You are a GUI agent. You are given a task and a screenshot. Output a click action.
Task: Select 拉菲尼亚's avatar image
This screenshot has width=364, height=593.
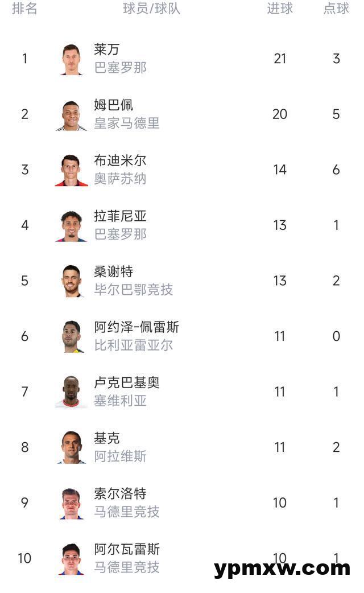72,225
